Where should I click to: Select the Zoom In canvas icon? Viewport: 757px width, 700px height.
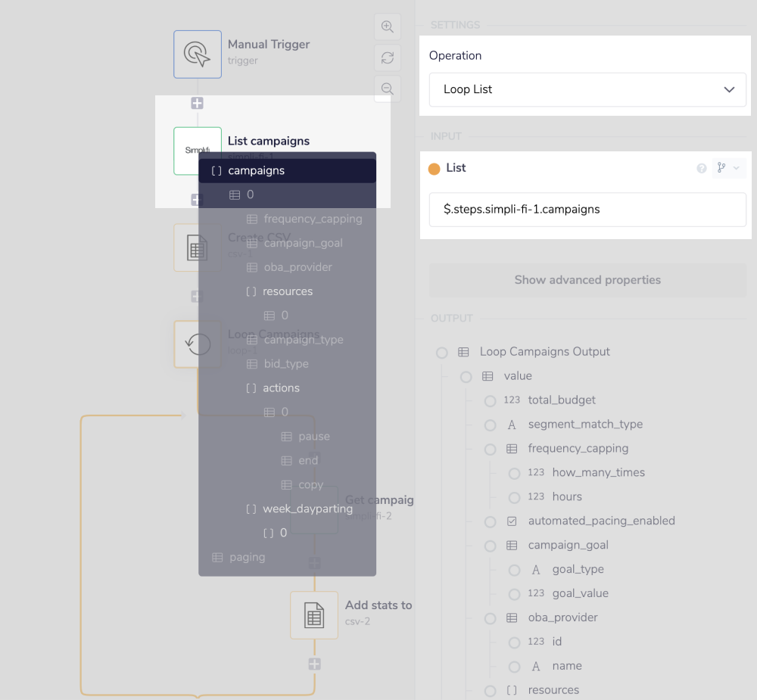pos(387,26)
